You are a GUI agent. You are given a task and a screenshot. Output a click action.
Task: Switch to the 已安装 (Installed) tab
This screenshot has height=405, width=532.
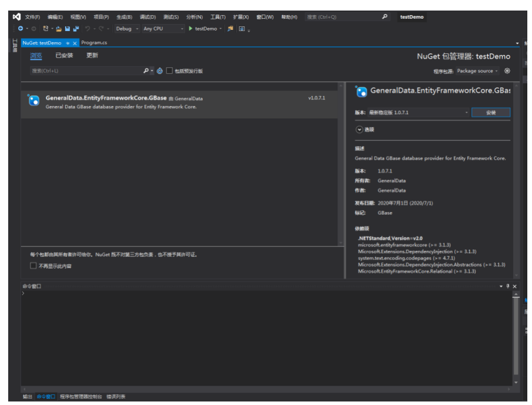coord(64,55)
